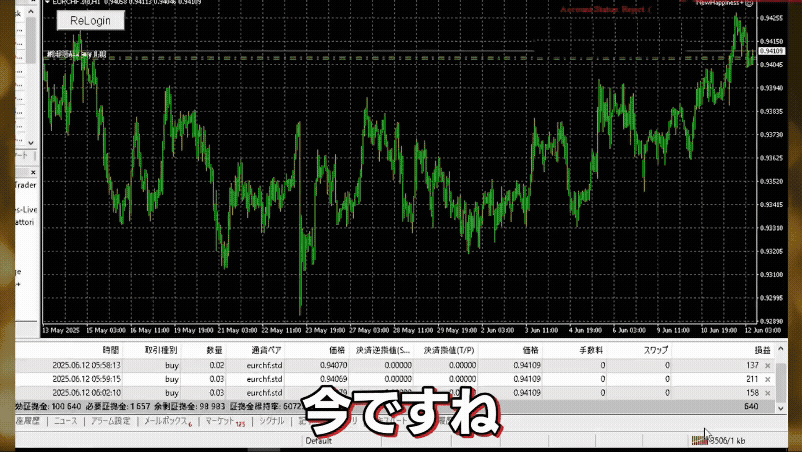Switch to the アラーム設定 tab
The image size is (802, 452).
coord(110,422)
